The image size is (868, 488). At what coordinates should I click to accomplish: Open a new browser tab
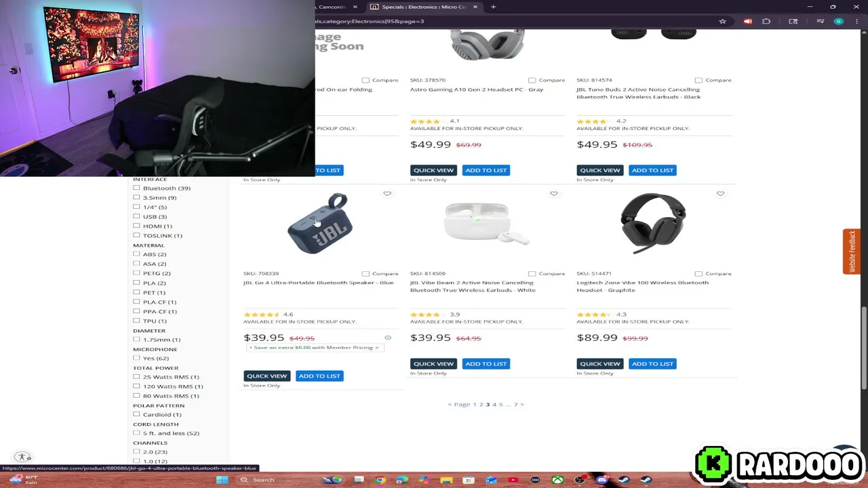(493, 7)
